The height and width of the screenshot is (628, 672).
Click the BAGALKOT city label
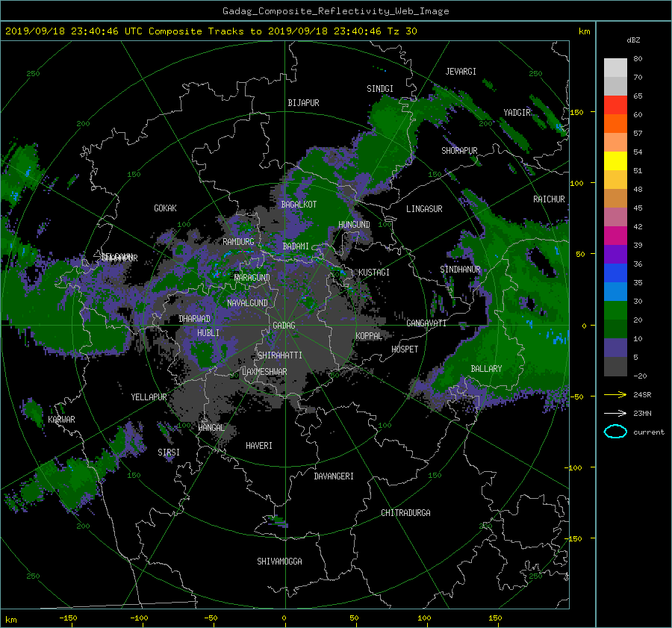pyautogui.click(x=299, y=205)
